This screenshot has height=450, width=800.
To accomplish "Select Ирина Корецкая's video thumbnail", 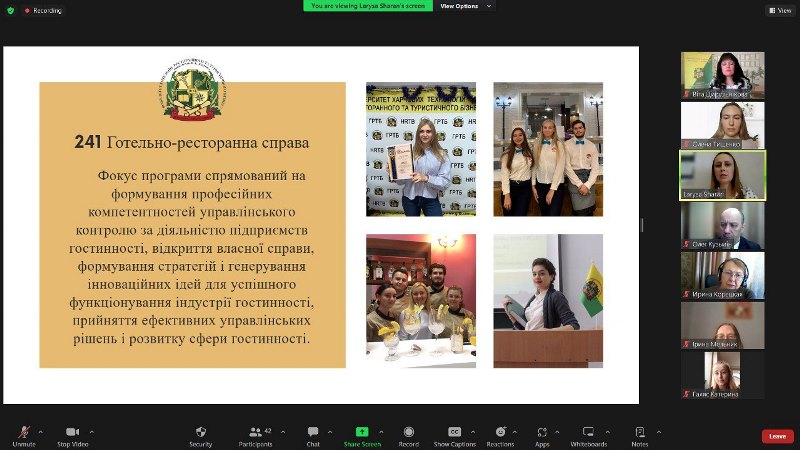I will pyautogui.click(x=722, y=275).
